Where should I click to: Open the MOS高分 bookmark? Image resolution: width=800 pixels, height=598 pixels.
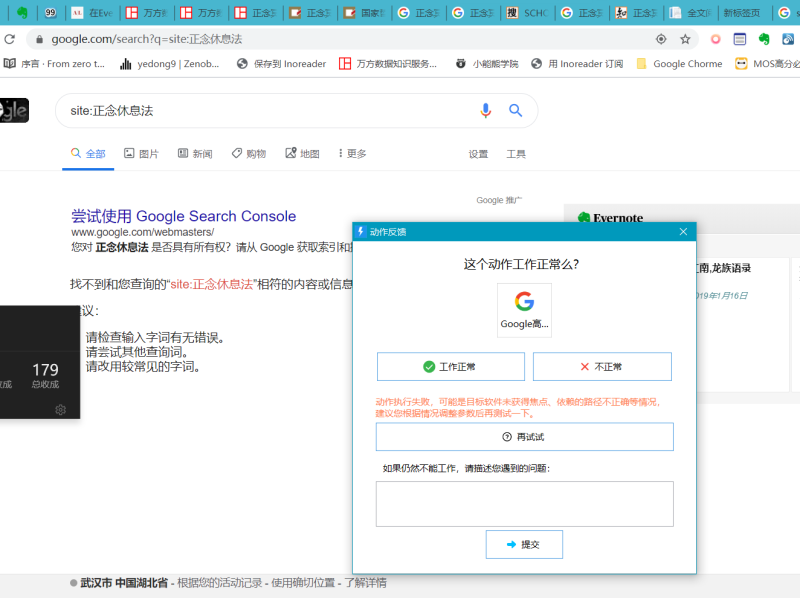point(767,64)
